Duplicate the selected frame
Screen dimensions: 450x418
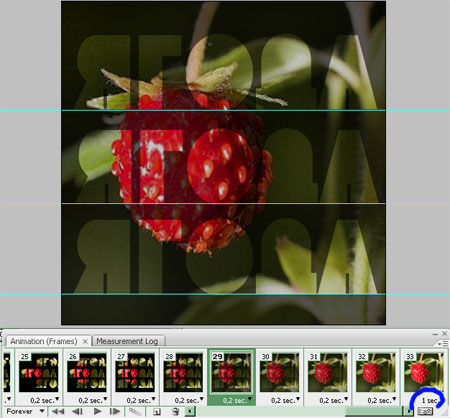(x=157, y=411)
